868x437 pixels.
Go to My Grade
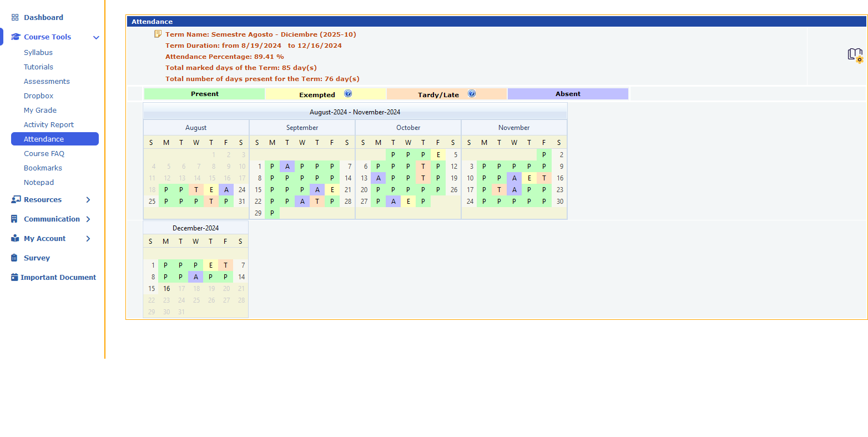pyautogui.click(x=40, y=110)
